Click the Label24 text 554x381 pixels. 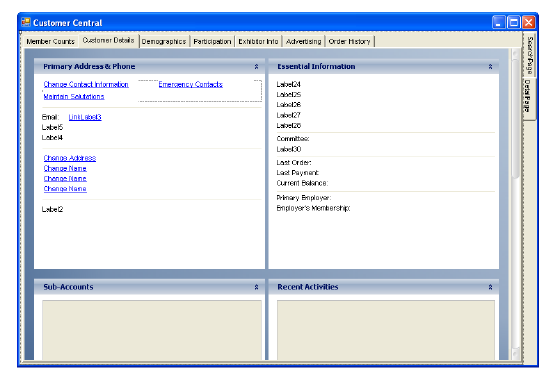click(288, 84)
